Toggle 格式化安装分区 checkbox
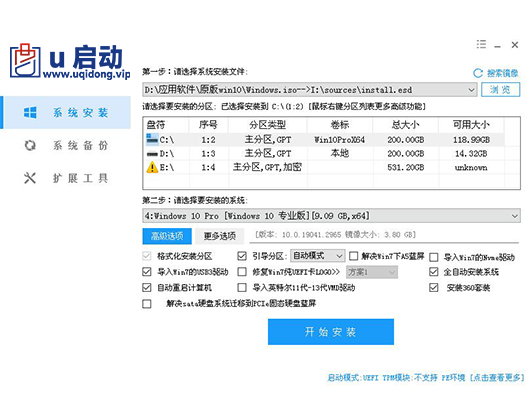Screen dimensions: 530x420 (147, 256)
